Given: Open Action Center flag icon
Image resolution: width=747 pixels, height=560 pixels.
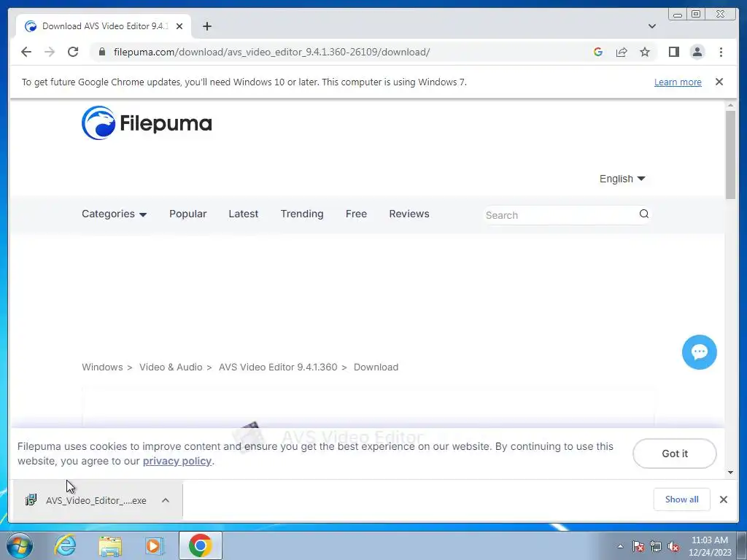Looking at the screenshot, I should 638,546.
